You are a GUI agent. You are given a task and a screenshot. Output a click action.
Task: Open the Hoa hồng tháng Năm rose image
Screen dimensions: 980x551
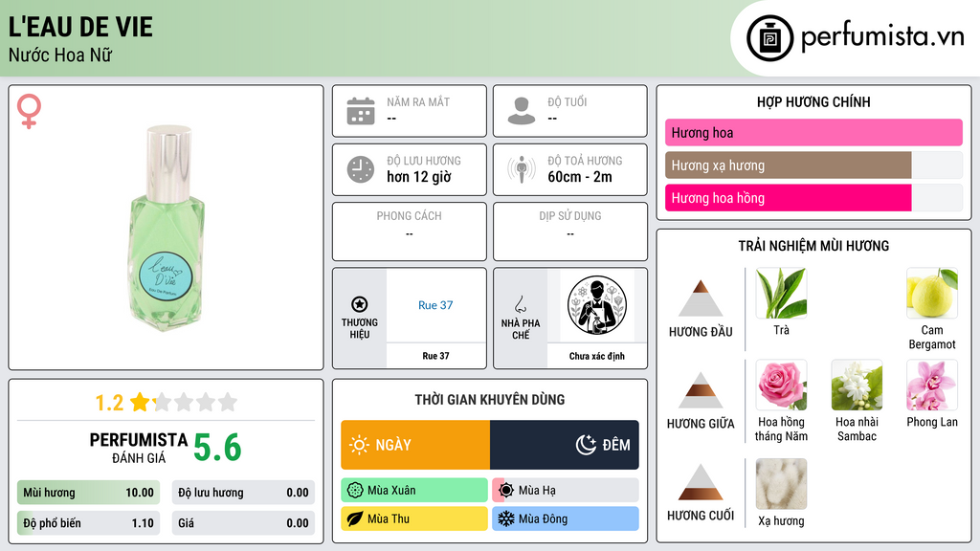pyautogui.click(x=781, y=385)
